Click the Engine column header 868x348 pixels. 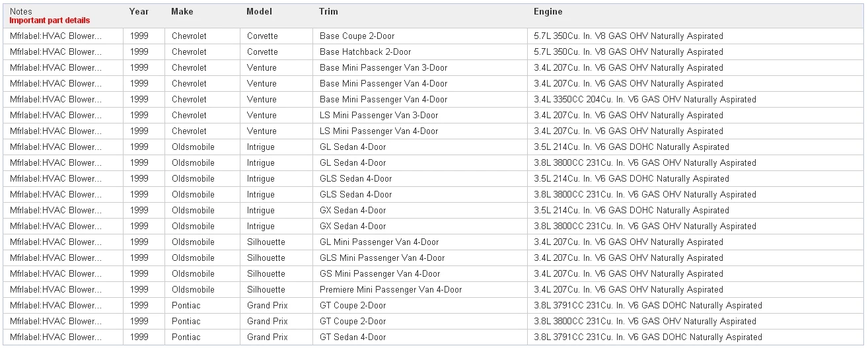(x=548, y=12)
